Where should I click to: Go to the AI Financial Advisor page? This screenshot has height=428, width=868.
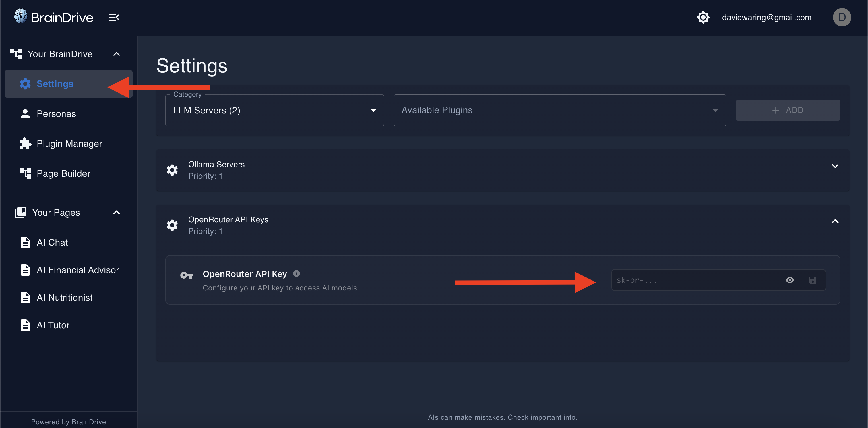[x=77, y=270]
